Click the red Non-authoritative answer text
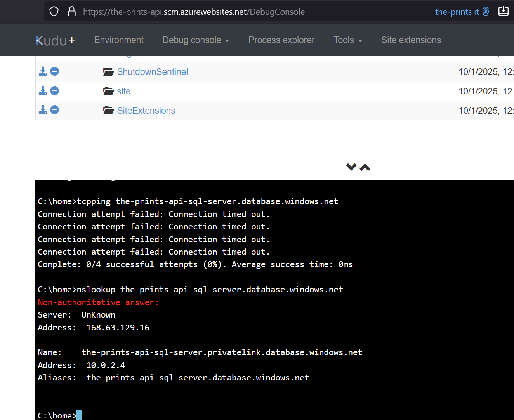This screenshot has width=514, height=420. (x=98, y=302)
